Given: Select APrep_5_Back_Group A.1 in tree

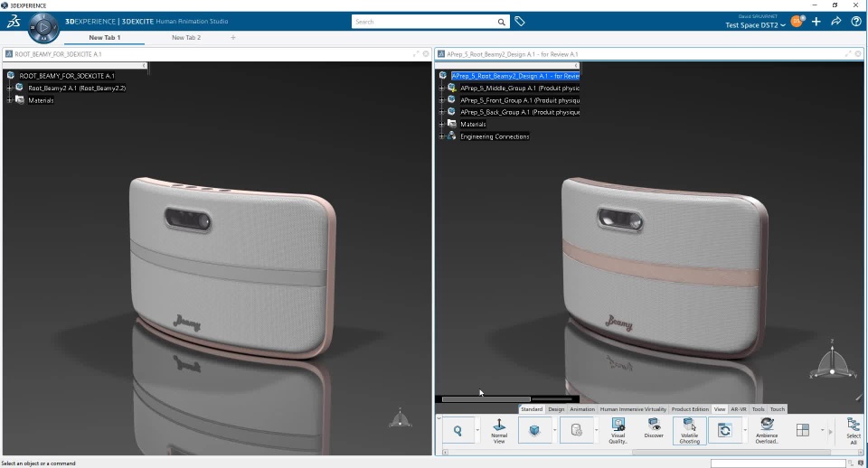Looking at the screenshot, I should [x=519, y=112].
